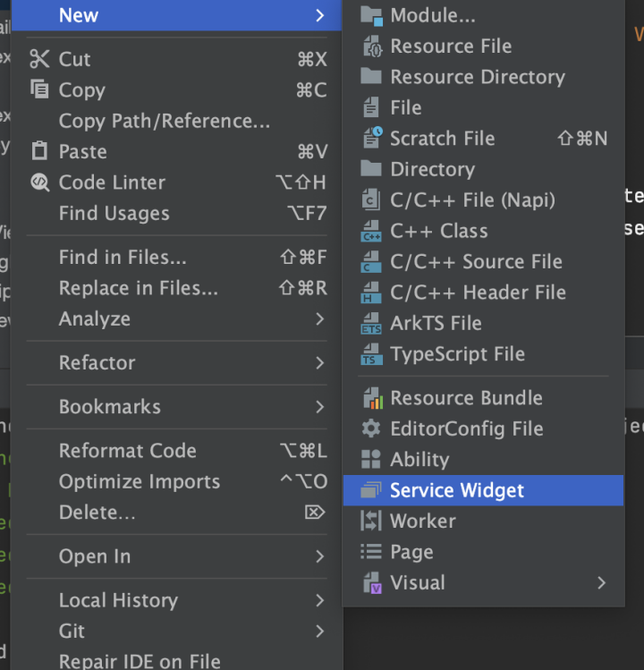Select Copy Path/Reference option
644x670 pixels.
(x=164, y=121)
